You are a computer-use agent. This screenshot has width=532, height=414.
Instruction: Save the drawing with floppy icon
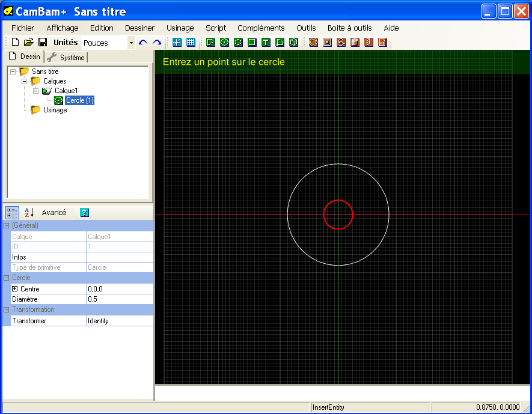click(43, 42)
